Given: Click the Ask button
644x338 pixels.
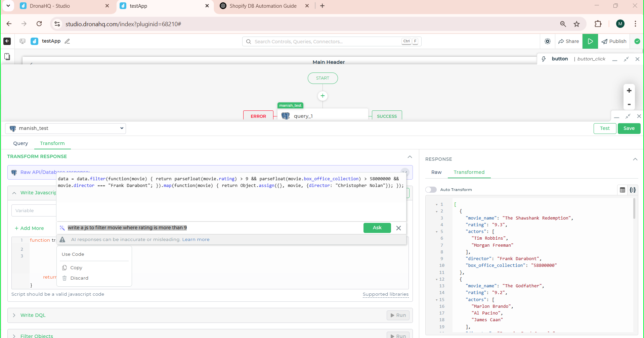Looking at the screenshot, I should 377,228.
